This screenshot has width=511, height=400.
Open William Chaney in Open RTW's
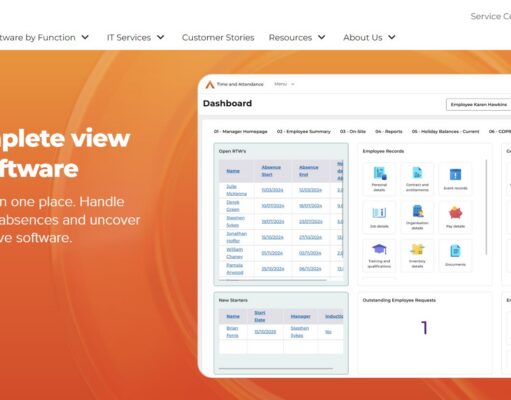point(235,253)
